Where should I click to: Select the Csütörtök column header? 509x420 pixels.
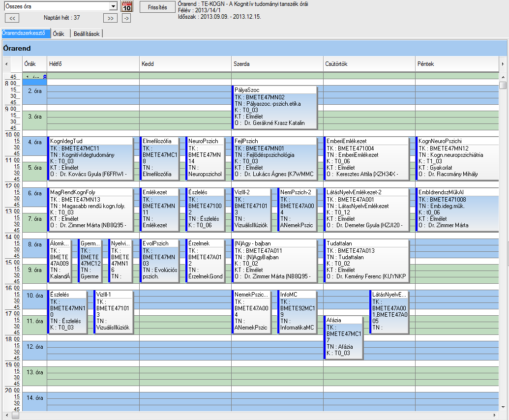369,64
